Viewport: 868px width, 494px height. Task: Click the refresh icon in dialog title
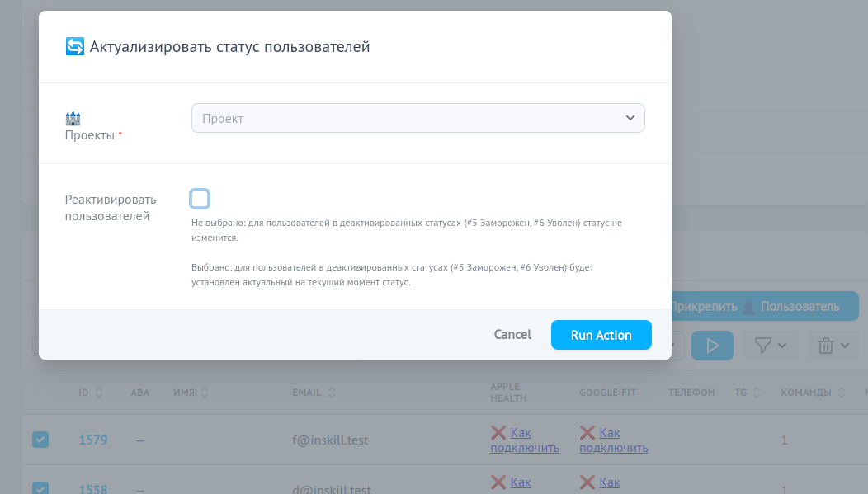pyautogui.click(x=74, y=47)
